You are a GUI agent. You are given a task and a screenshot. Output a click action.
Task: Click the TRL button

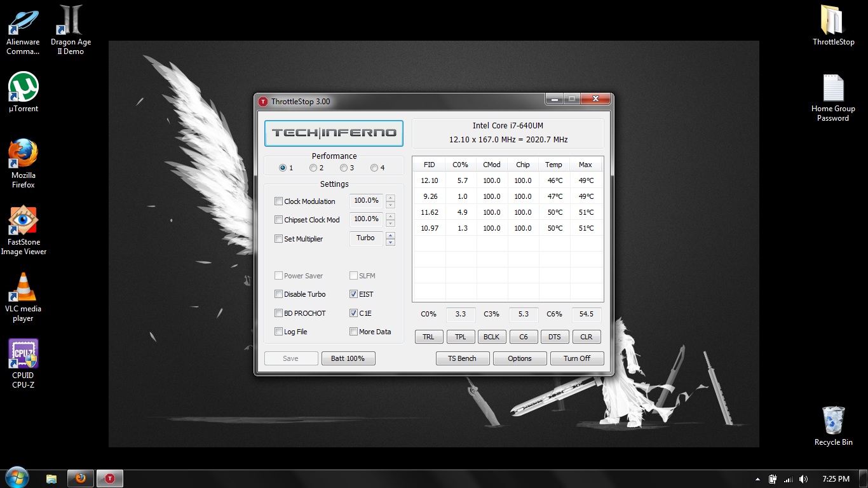tap(429, 337)
